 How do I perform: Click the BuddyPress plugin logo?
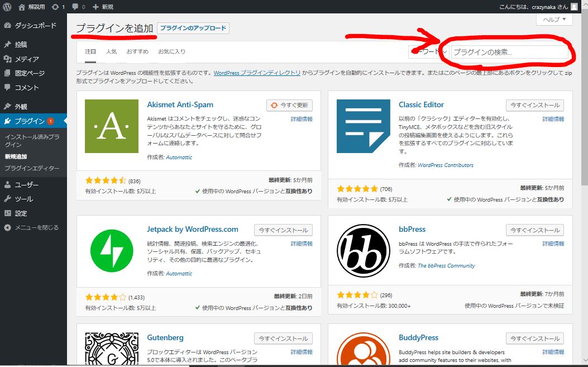point(364,349)
